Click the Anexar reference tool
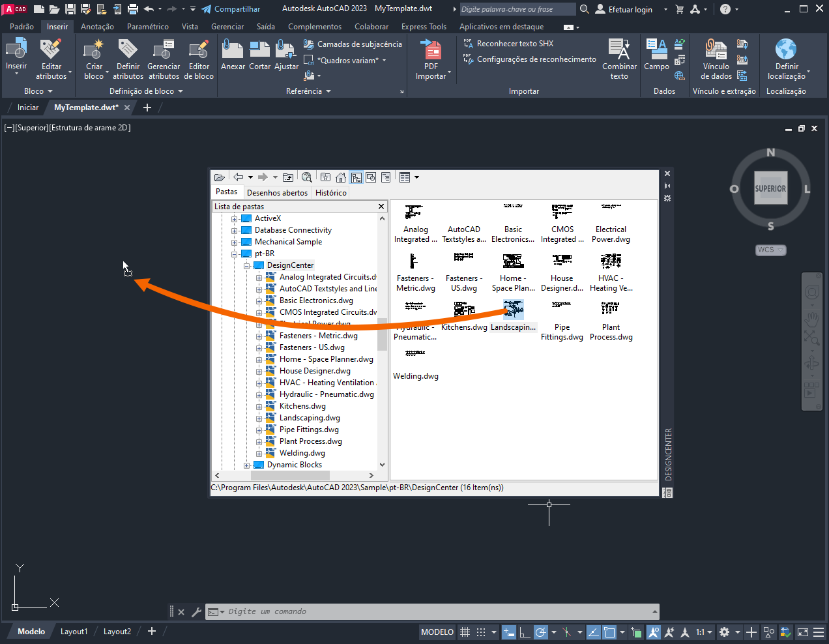The height and width of the screenshot is (644, 829). pyautogui.click(x=233, y=55)
